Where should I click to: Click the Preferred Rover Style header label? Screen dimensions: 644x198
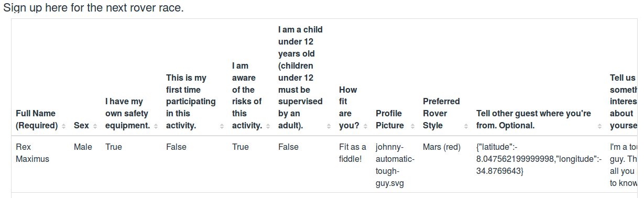coord(441,113)
